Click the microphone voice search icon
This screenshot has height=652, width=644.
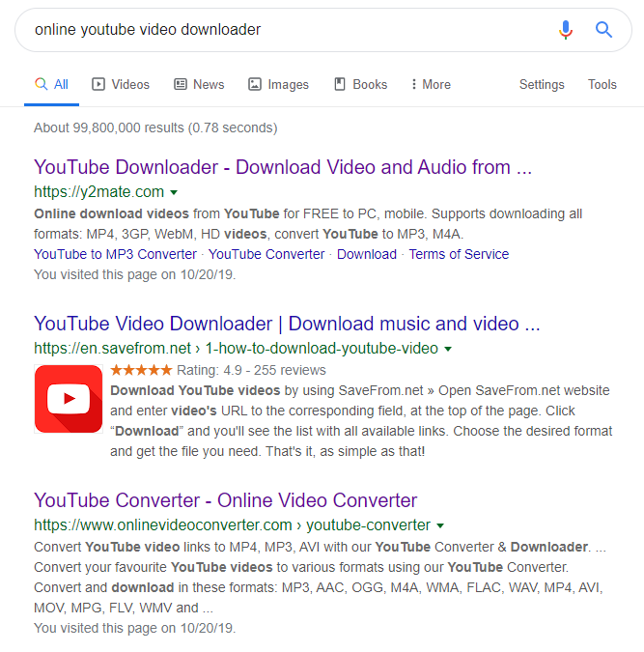tap(566, 30)
